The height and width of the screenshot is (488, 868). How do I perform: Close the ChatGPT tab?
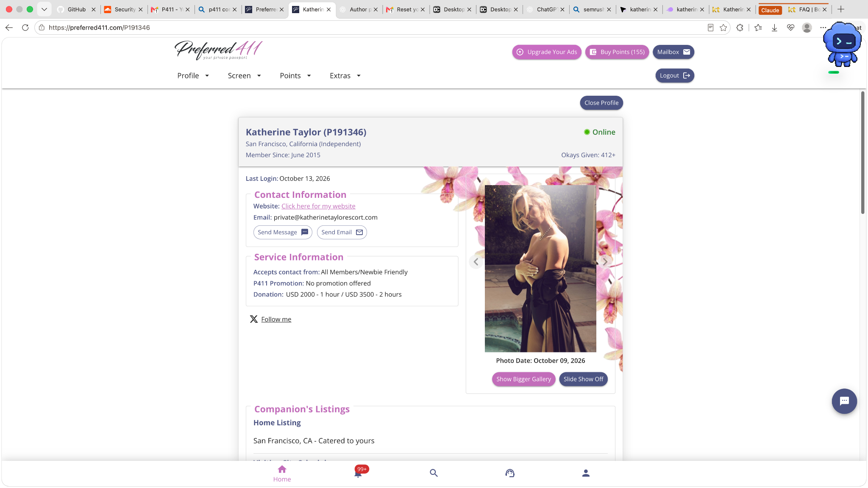(562, 9)
